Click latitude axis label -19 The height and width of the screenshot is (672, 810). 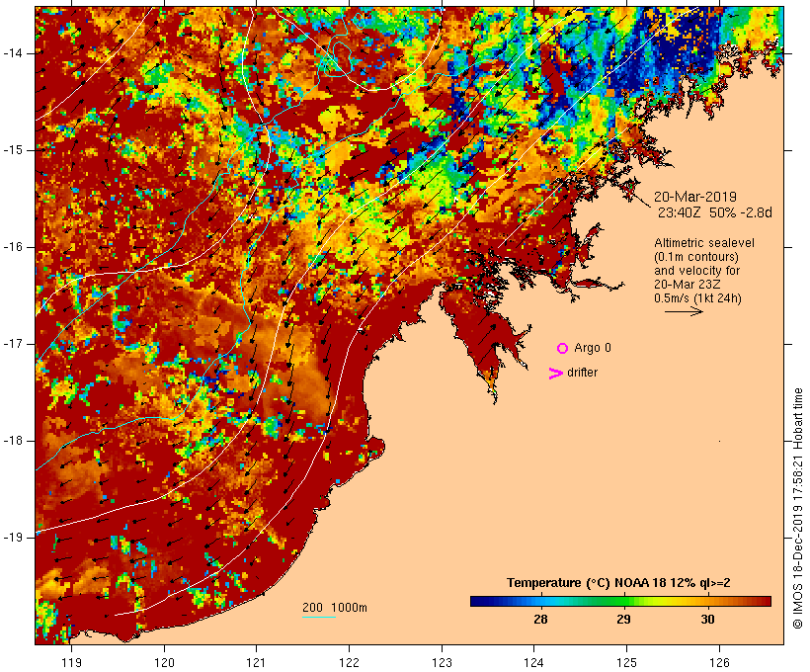pos(13,538)
